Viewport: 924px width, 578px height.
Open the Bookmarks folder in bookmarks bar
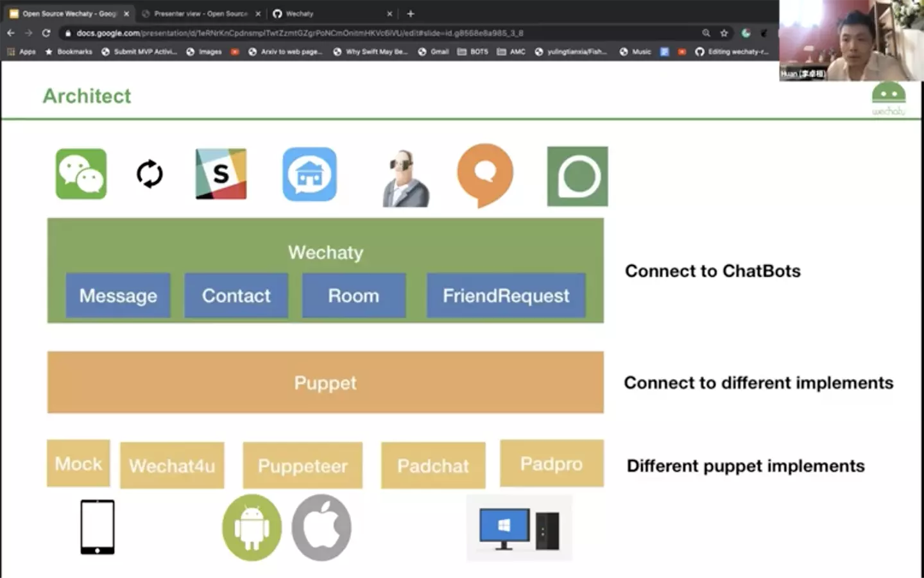tap(69, 51)
